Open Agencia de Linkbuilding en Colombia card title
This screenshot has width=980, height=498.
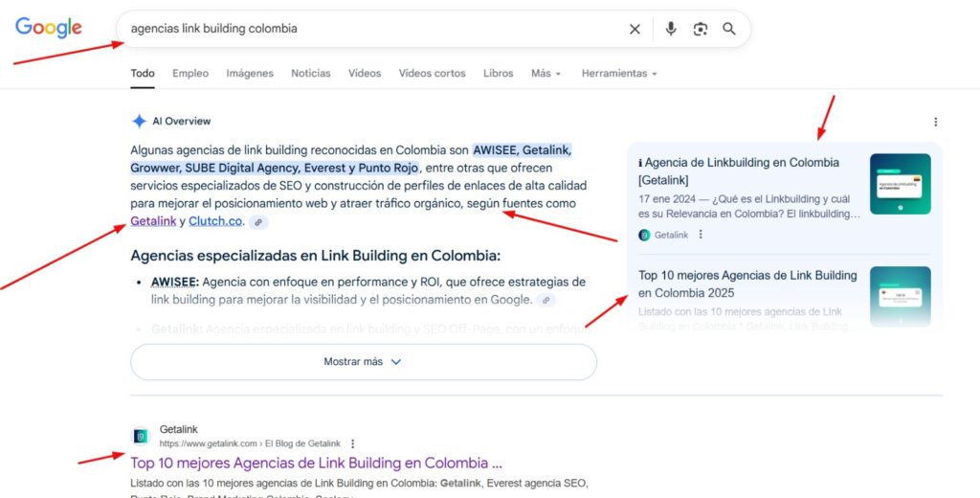click(x=739, y=171)
